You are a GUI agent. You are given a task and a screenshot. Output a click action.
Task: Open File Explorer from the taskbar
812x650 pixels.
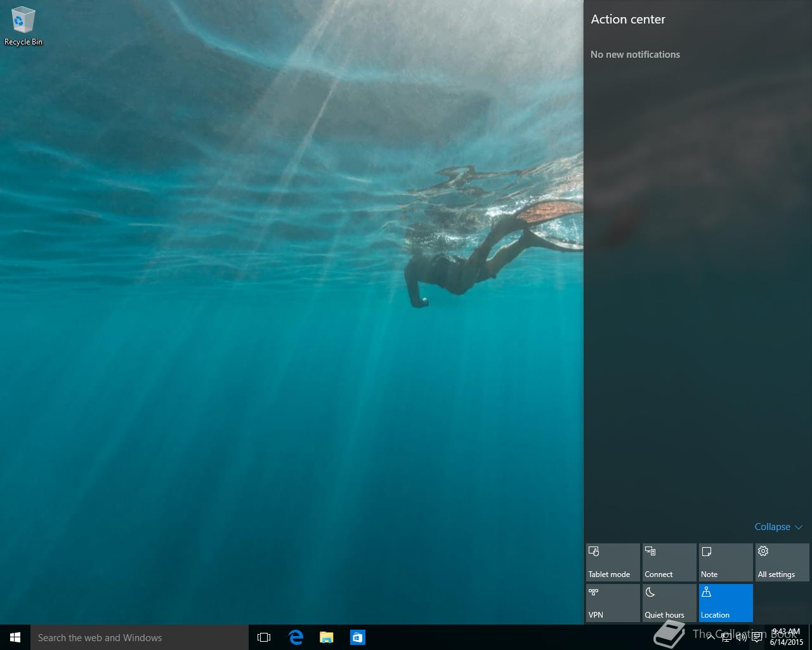[x=327, y=637]
